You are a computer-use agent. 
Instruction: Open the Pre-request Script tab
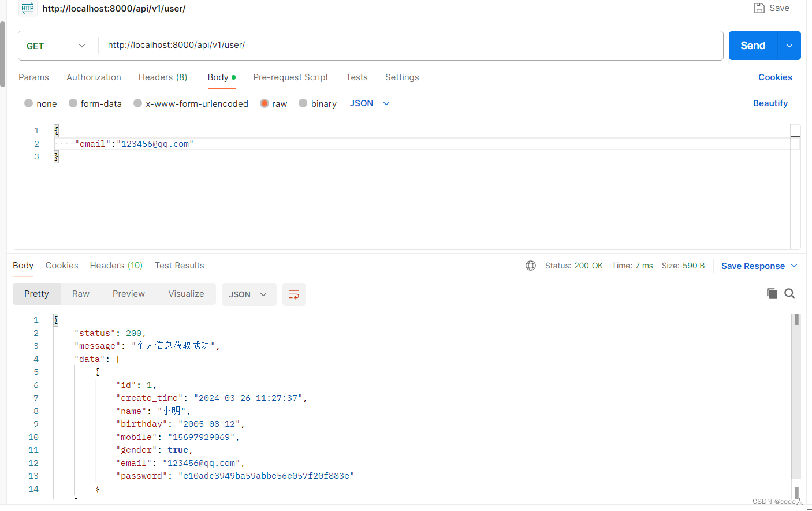click(290, 77)
